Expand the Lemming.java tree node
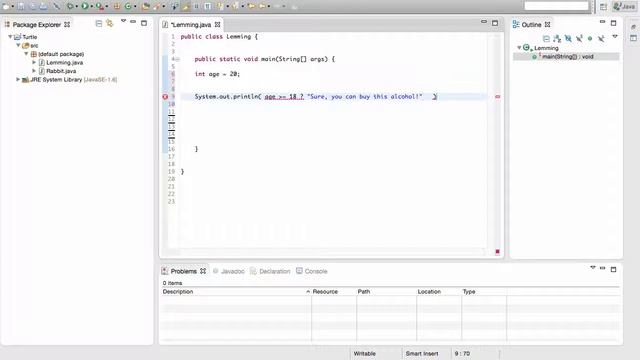This screenshot has width=640, height=360. tap(34, 62)
